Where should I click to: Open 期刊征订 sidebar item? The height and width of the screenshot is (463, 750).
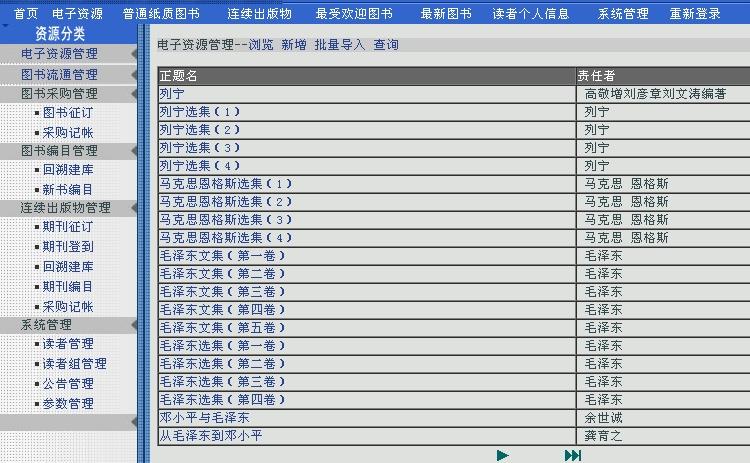68,227
